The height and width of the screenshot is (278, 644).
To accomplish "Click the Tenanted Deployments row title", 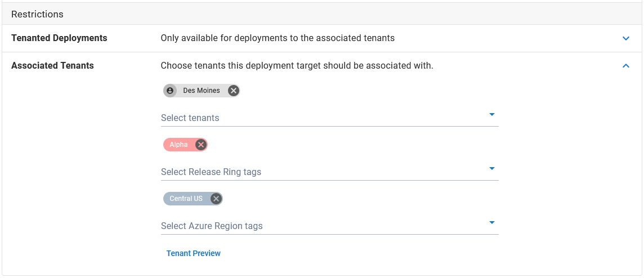I will pyautogui.click(x=59, y=38).
